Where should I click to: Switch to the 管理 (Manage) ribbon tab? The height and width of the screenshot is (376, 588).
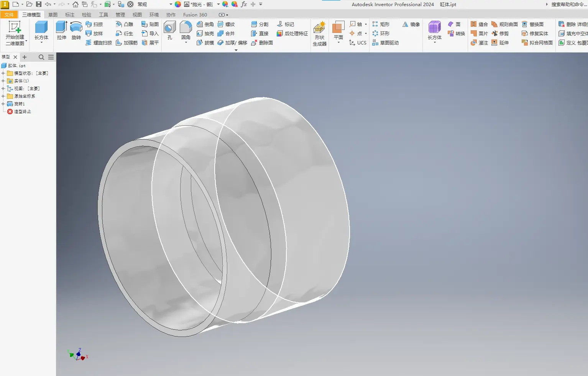tap(120, 15)
